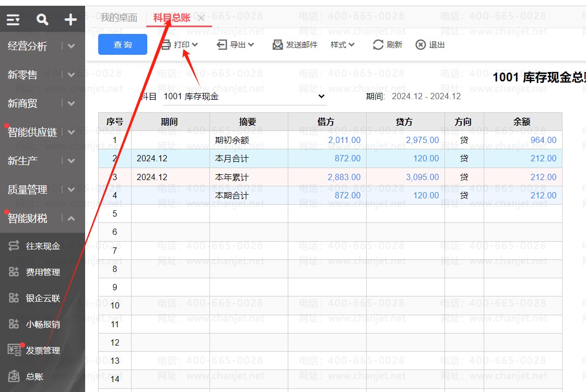Close the 科目总账 tab
The width and height of the screenshot is (586, 392).
(201, 18)
